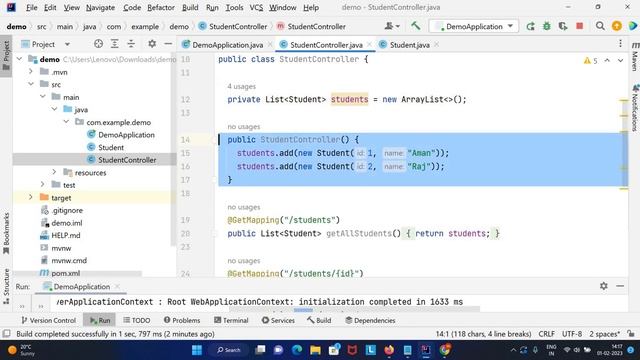The width and height of the screenshot is (640, 360).
Task: Collapse the demo root folder
Action: (19, 59)
